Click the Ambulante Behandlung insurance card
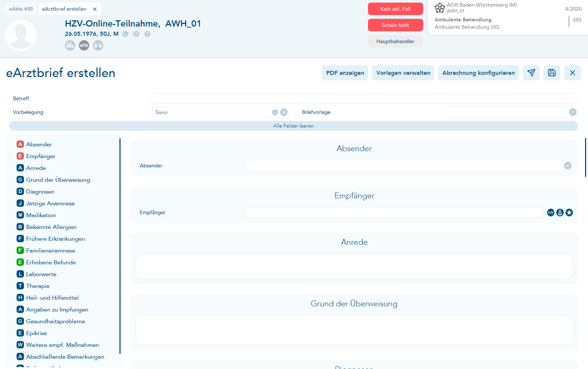This screenshot has height=369, width=588. coord(508,18)
